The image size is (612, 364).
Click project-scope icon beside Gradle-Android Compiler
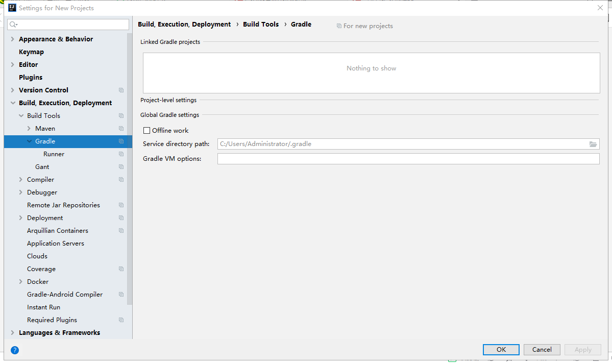[x=121, y=295]
